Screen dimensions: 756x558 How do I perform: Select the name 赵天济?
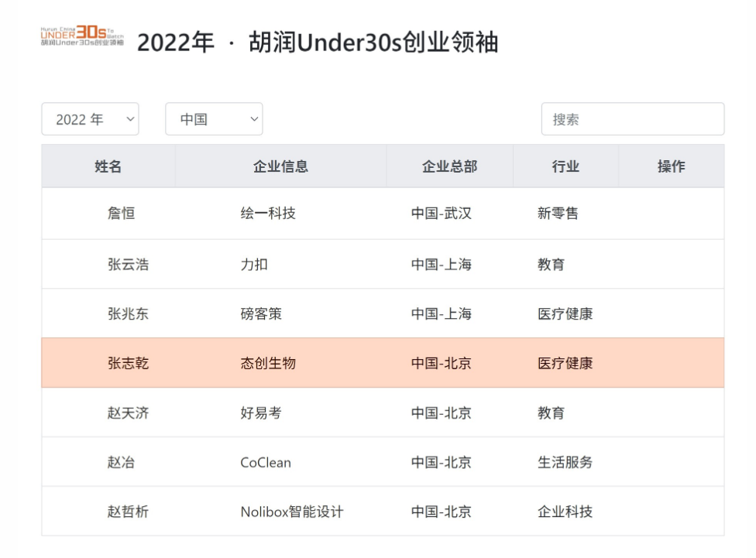[x=129, y=413]
